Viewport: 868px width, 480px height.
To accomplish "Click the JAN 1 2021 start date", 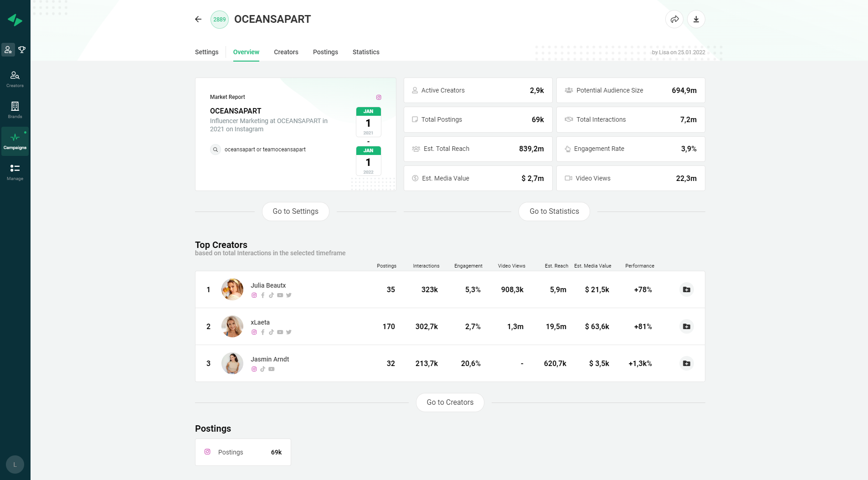I will 369,122.
